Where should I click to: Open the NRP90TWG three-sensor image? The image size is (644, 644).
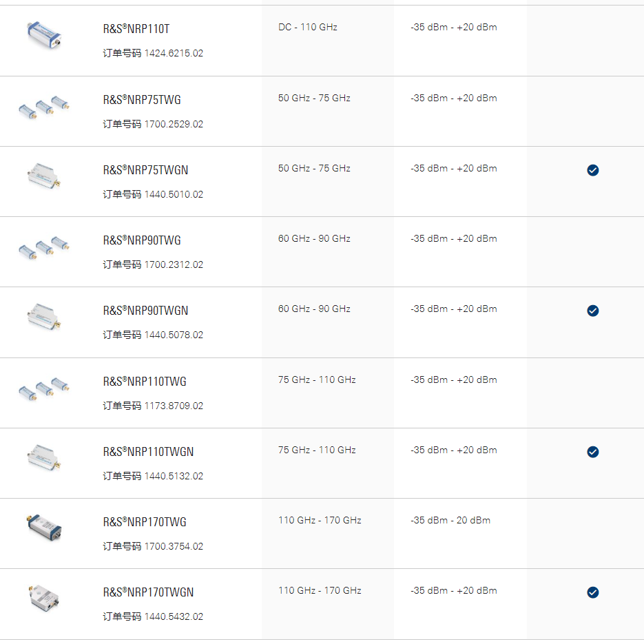[x=44, y=248]
